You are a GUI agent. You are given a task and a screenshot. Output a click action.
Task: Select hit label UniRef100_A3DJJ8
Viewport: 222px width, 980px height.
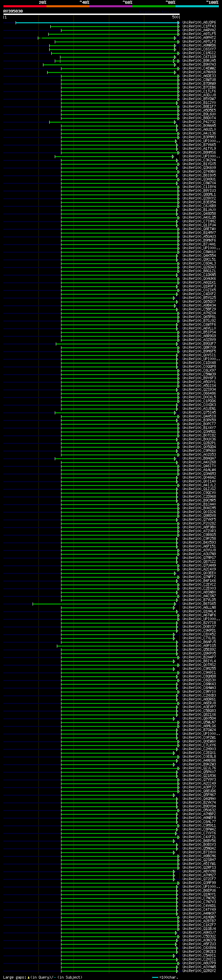point(199,95)
